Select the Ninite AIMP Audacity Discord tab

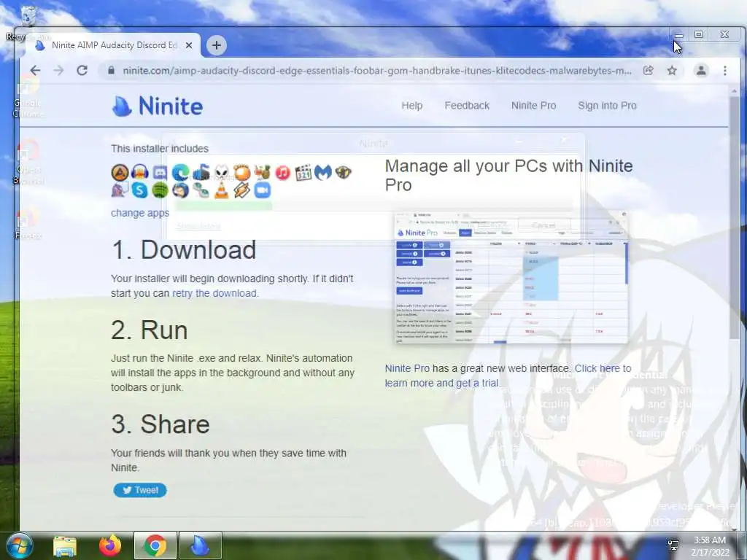pos(113,45)
